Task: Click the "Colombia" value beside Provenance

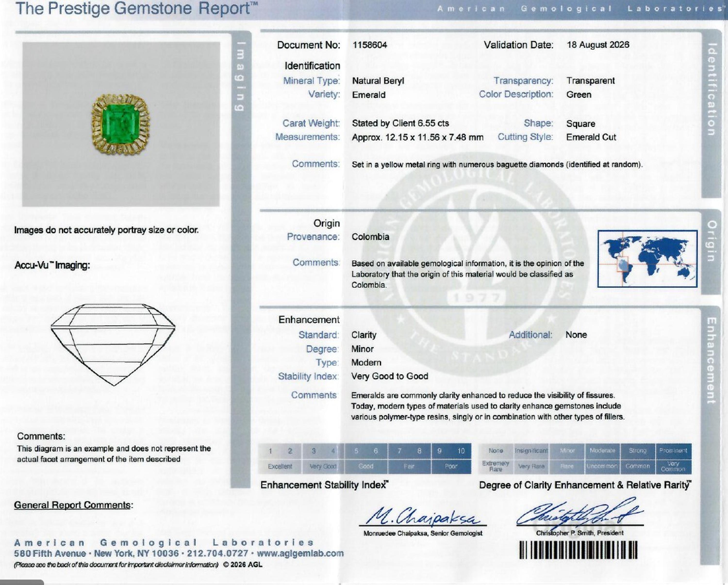Action: click(370, 237)
